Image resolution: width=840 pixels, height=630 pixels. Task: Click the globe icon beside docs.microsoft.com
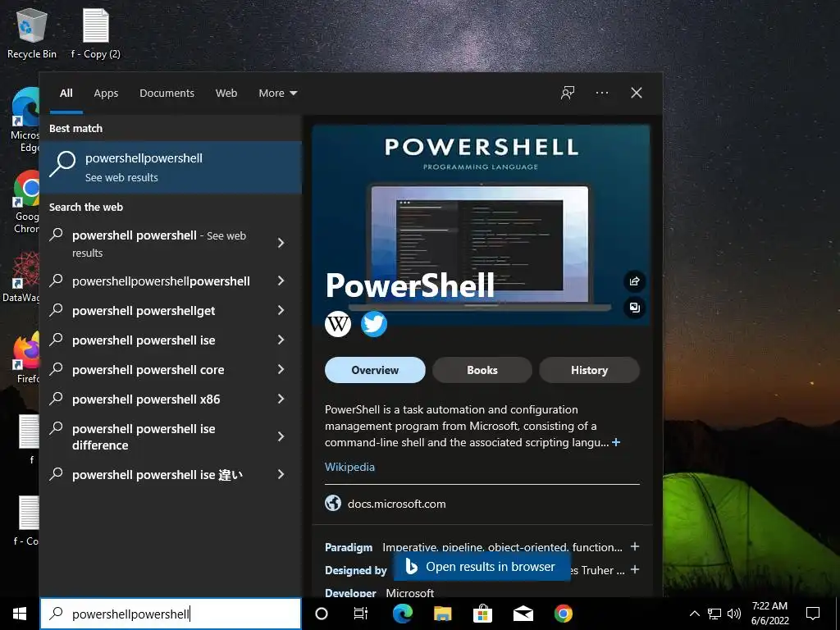[333, 503]
